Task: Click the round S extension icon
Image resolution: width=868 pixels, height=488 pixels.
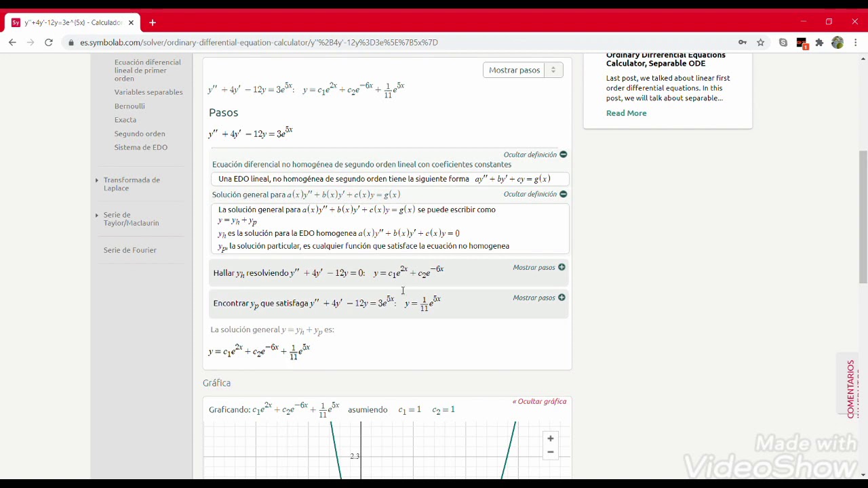Action: tap(783, 42)
